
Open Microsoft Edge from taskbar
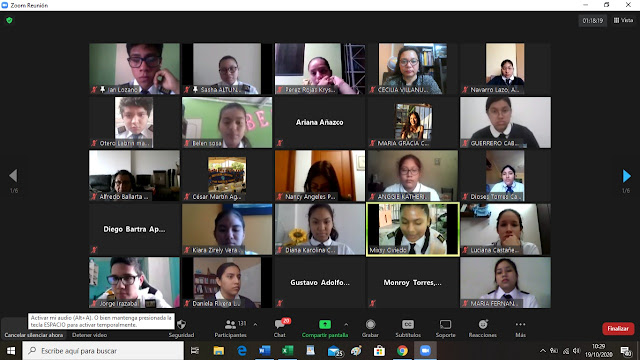242,351
